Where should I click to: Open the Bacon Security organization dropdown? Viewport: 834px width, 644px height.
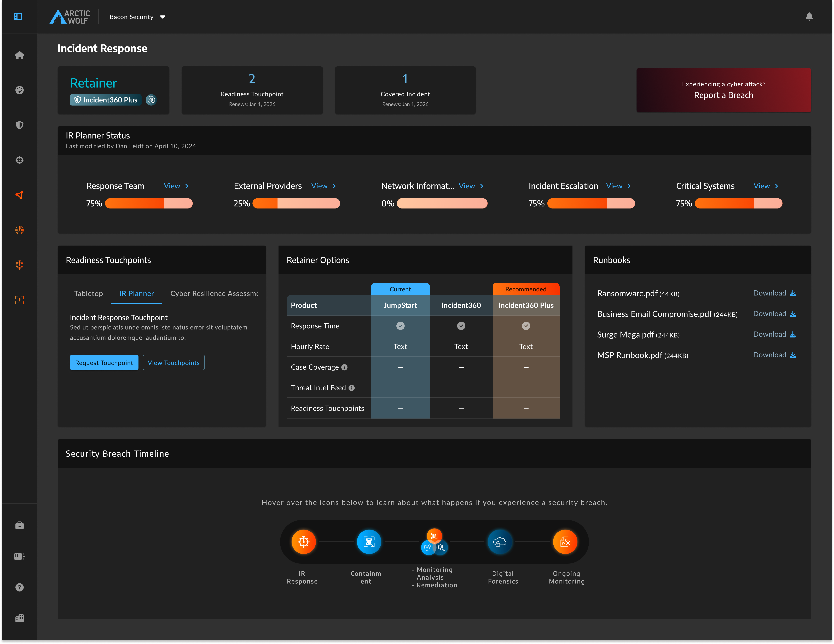137,17
